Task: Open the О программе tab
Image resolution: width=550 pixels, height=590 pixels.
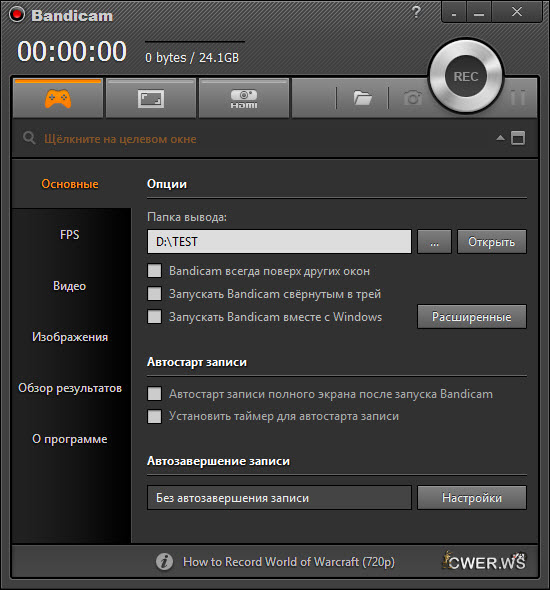Action: coord(70,439)
